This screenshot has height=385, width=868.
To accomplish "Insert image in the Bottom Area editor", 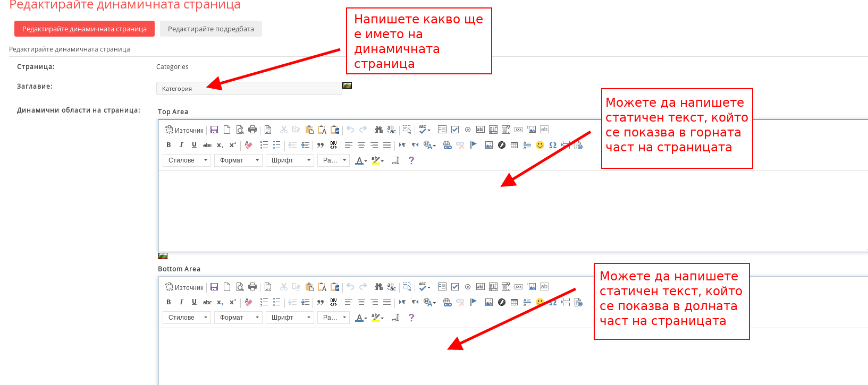I will click(488, 302).
